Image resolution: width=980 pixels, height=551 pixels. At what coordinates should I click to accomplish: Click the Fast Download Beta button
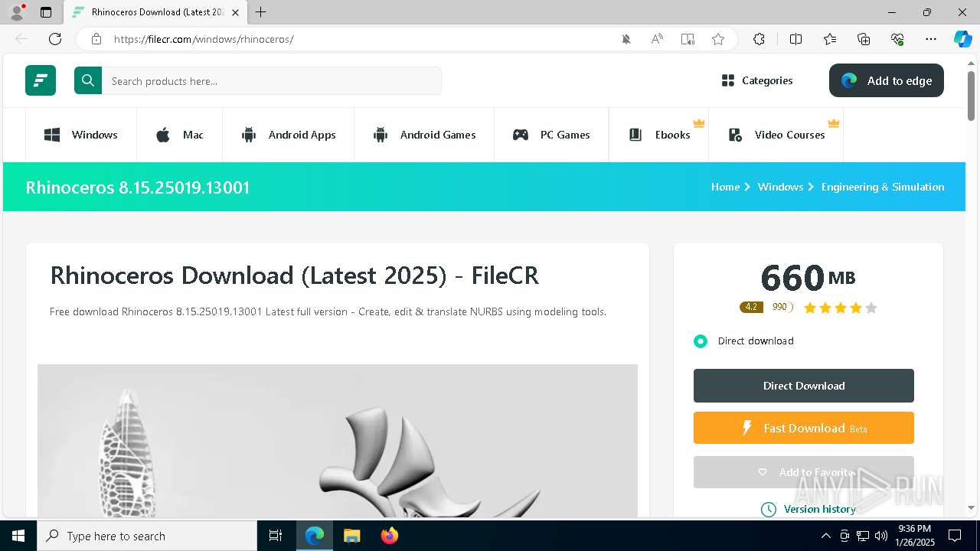coord(804,428)
